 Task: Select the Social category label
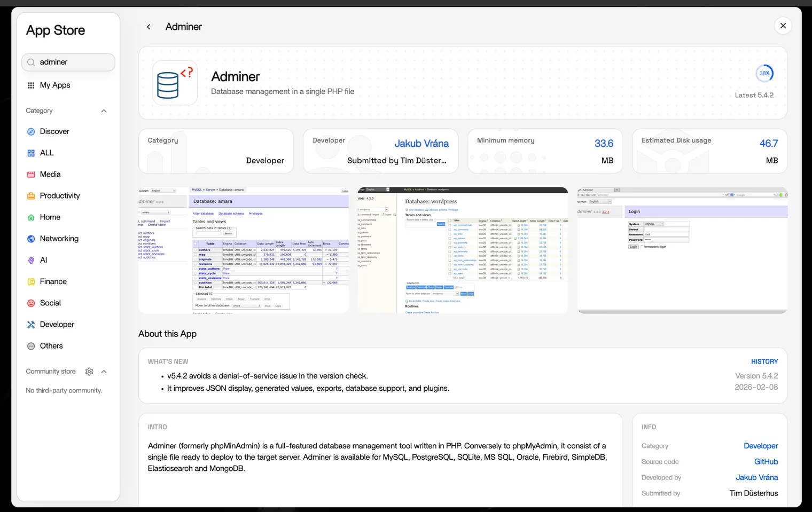coord(51,303)
